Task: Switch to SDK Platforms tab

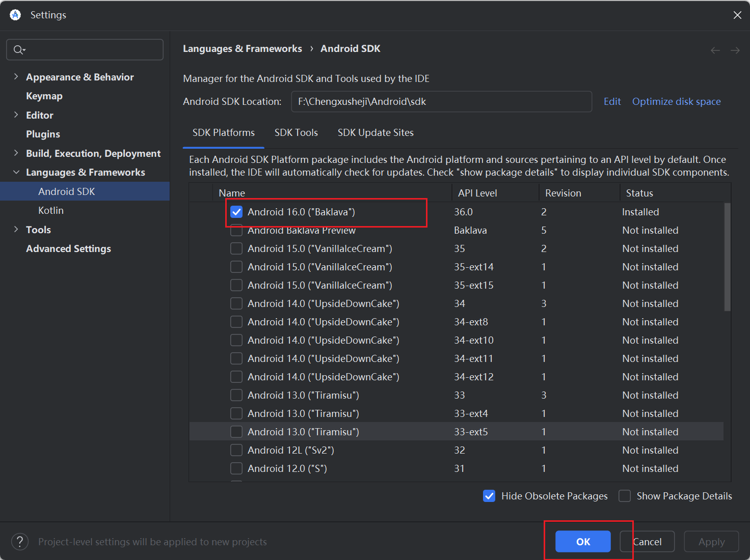Action: coord(224,132)
